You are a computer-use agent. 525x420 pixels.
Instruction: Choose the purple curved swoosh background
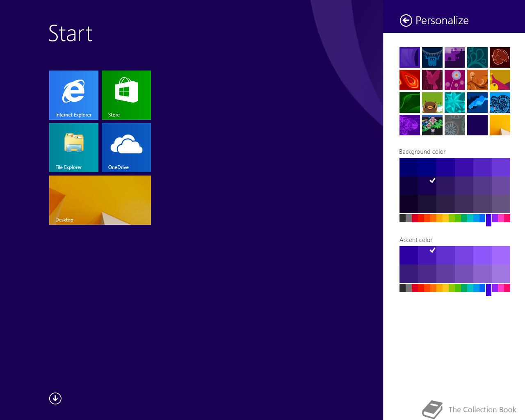tap(410, 57)
